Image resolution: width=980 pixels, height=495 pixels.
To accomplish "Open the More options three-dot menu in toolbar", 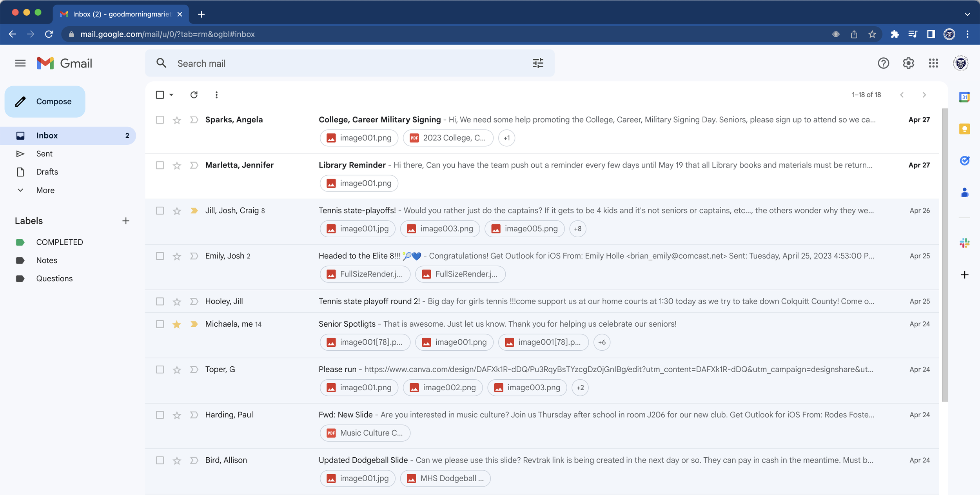I will click(216, 95).
